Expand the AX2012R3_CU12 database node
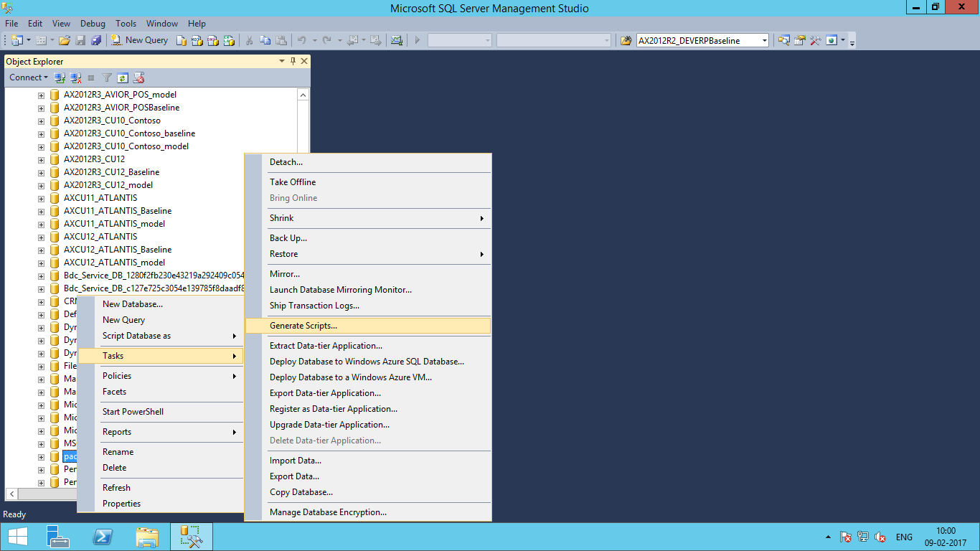 pyautogui.click(x=41, y=159)
